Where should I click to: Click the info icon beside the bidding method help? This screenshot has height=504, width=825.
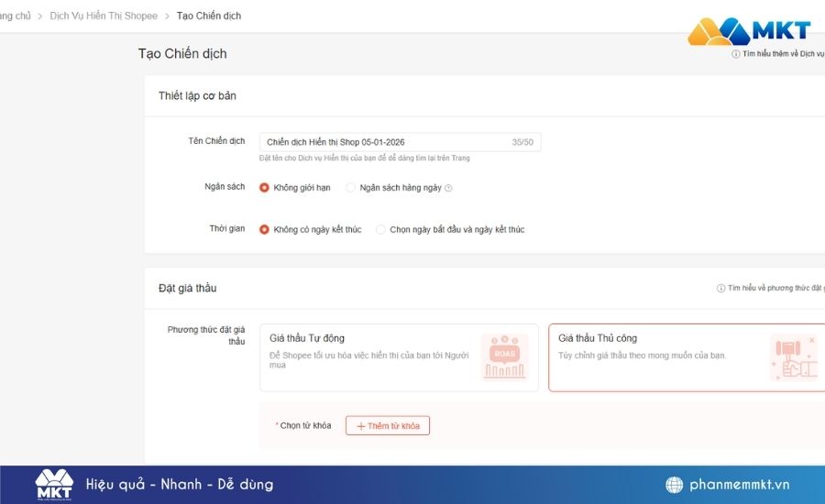(x=720, y=288)
